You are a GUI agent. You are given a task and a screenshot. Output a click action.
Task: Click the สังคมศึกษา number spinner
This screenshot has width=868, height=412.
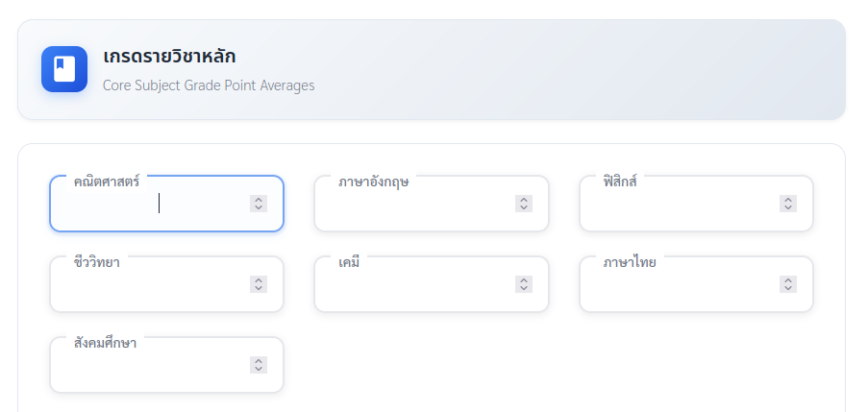click(259, 365)
